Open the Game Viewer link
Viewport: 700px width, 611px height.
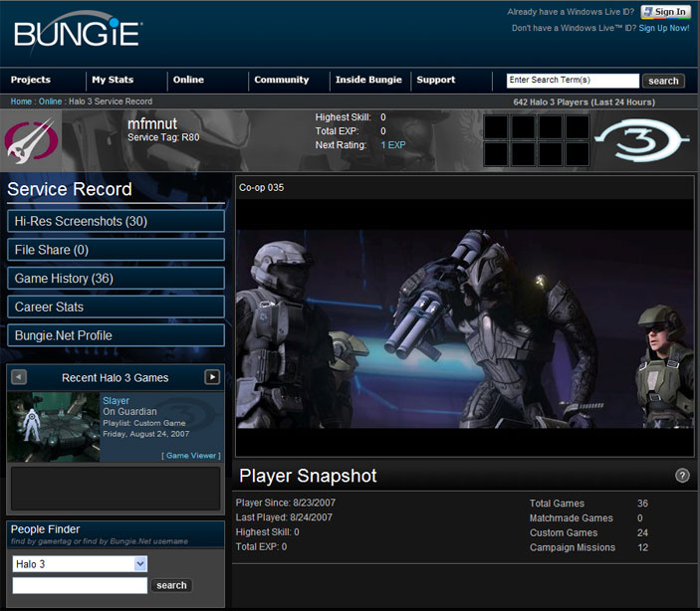point(191,456)
